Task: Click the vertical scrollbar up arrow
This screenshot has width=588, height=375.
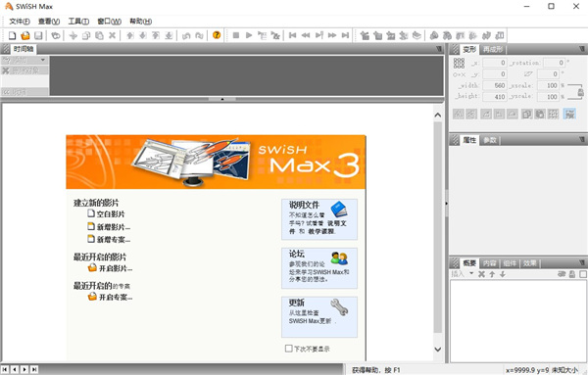Action: coord(438,115)
